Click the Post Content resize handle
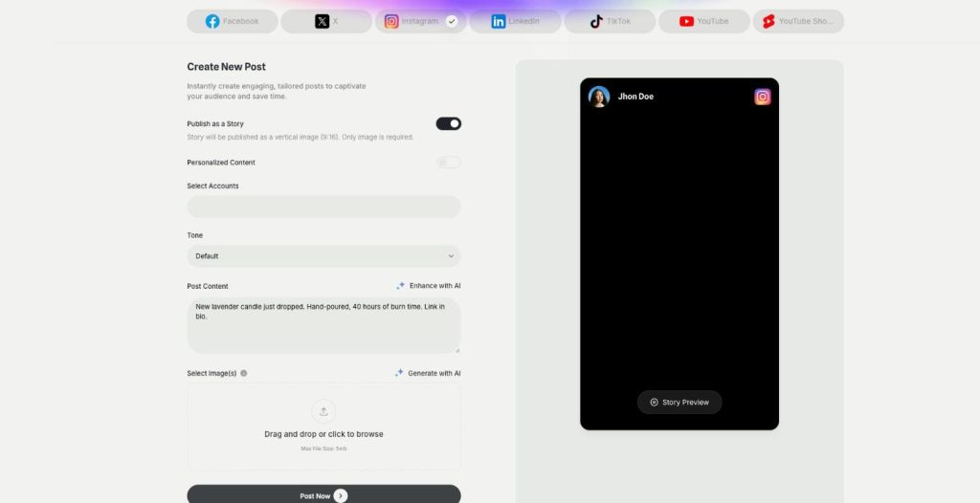This screenshot has height=503, width=980. (457, 350)
